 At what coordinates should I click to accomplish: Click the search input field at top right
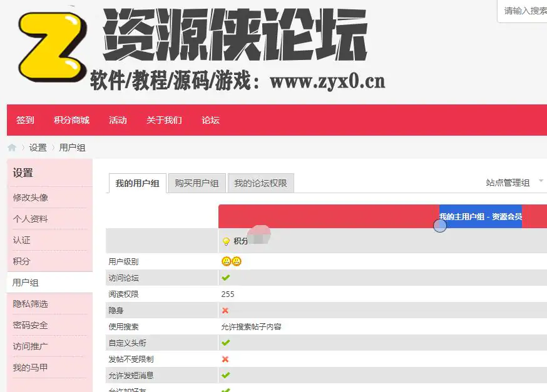pos(522,11)
